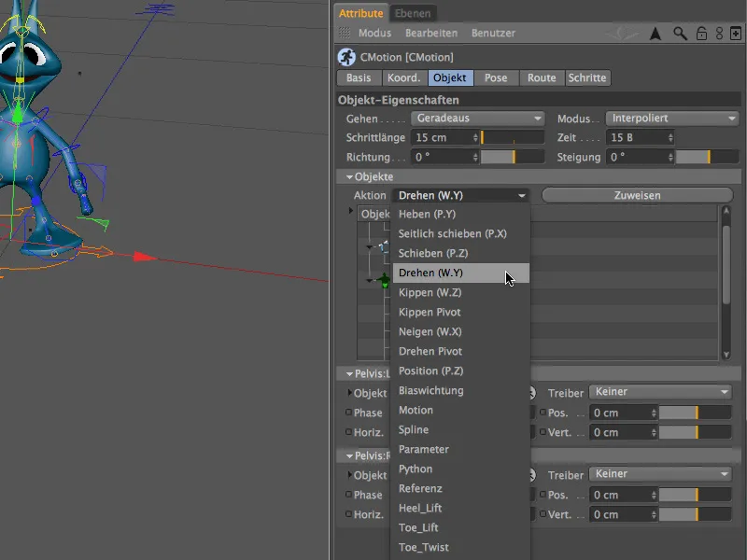Viewport: 747px width, 560px height.
Task: Click the mode lock circles icon
Action: [719, 34]
